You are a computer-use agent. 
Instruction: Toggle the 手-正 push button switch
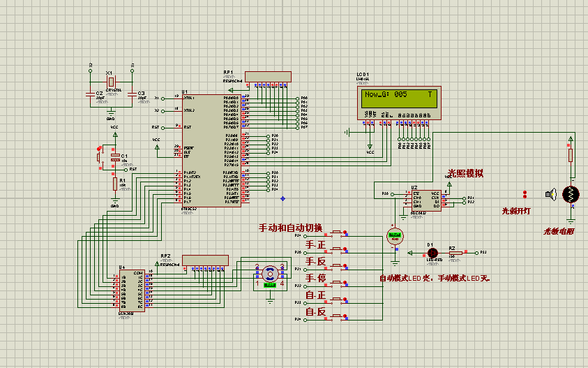tap(336, 251)
